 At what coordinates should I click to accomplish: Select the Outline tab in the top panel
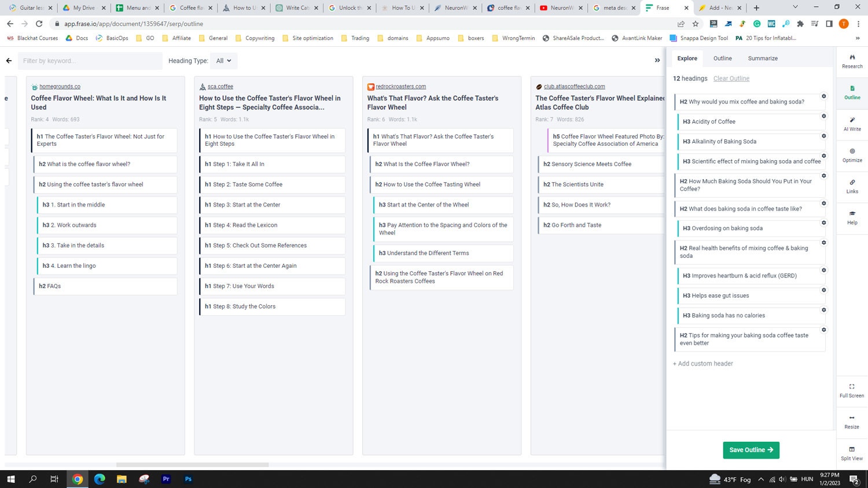click(x=722, y=58)
